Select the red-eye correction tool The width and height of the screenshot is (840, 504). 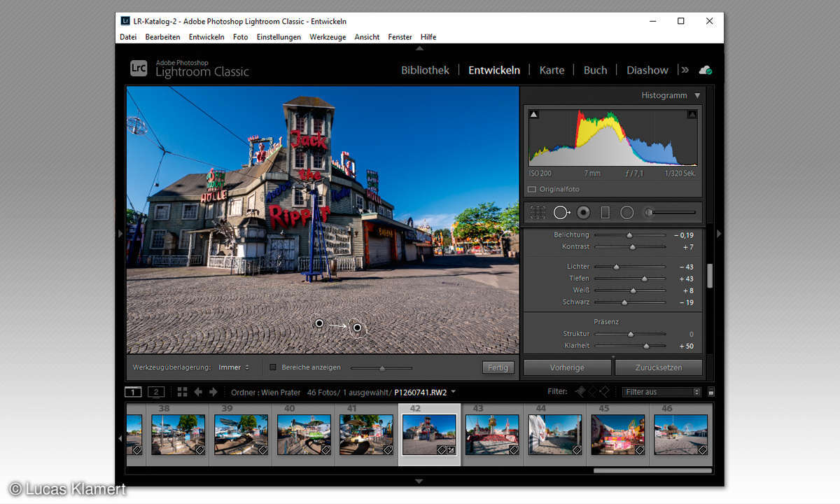(x=584, y=212)
